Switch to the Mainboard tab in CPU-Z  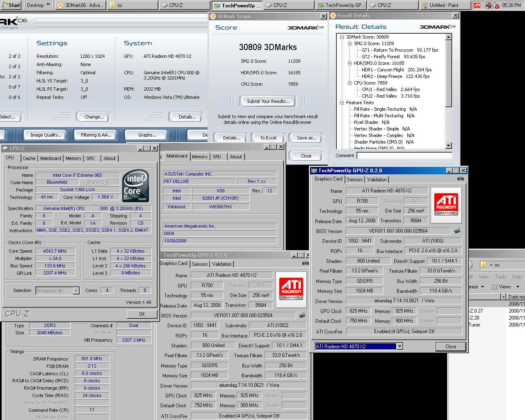pyautogui.click(x=50, y=158)
